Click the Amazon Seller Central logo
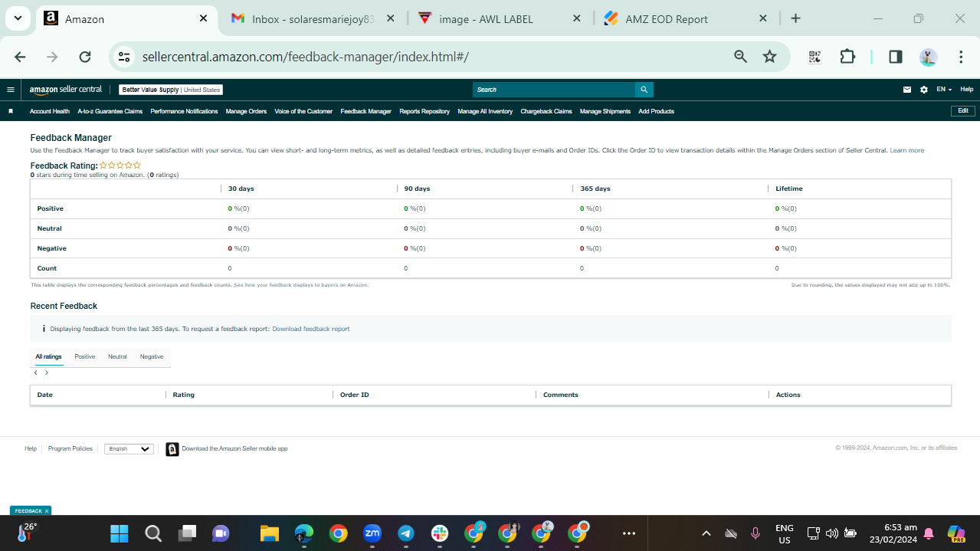980x551 pixels. [x=66, y=90]
